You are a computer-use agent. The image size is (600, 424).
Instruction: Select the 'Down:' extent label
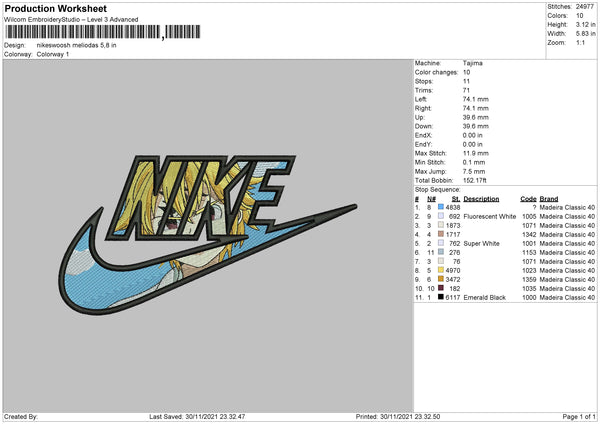click(x=424, y=126)
